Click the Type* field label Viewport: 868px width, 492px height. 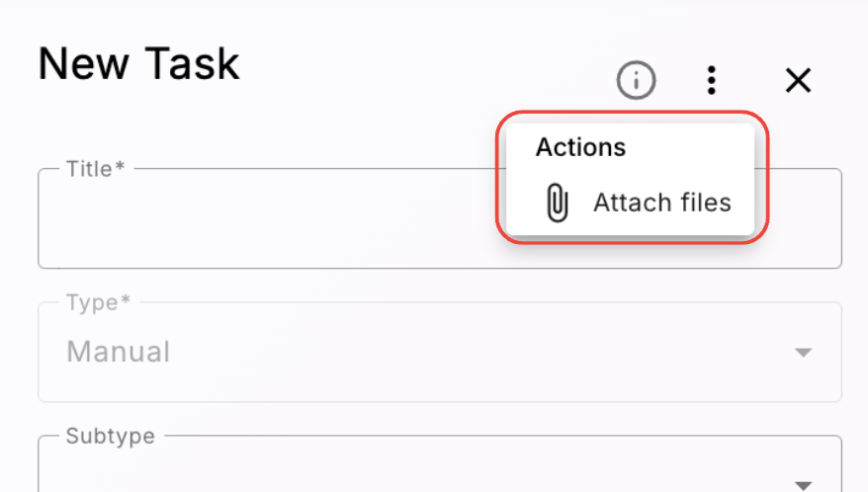tap(98, 302)
